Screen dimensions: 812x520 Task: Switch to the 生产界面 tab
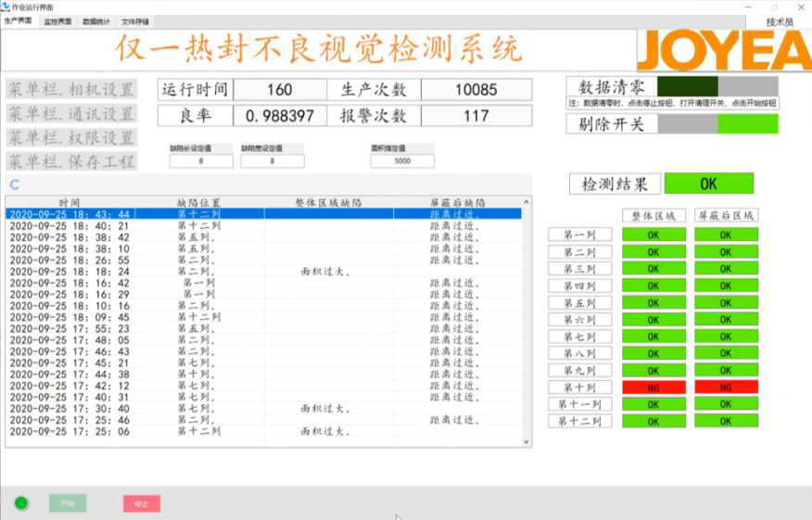pyautogui.click(x=19, y=21)
